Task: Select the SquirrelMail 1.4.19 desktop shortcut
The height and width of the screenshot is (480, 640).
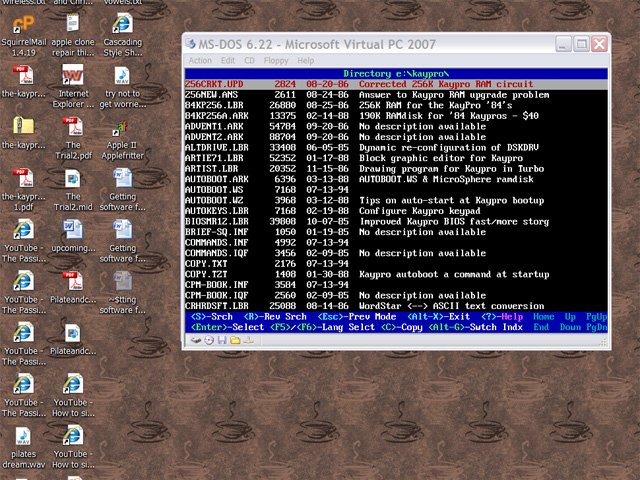Action: coord(24,36)
